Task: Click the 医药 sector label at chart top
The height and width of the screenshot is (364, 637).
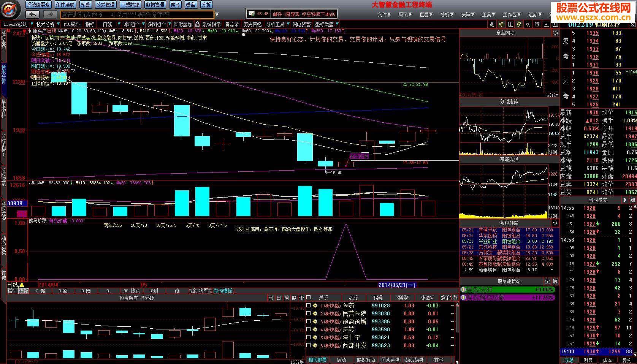Action: (50, 38)
